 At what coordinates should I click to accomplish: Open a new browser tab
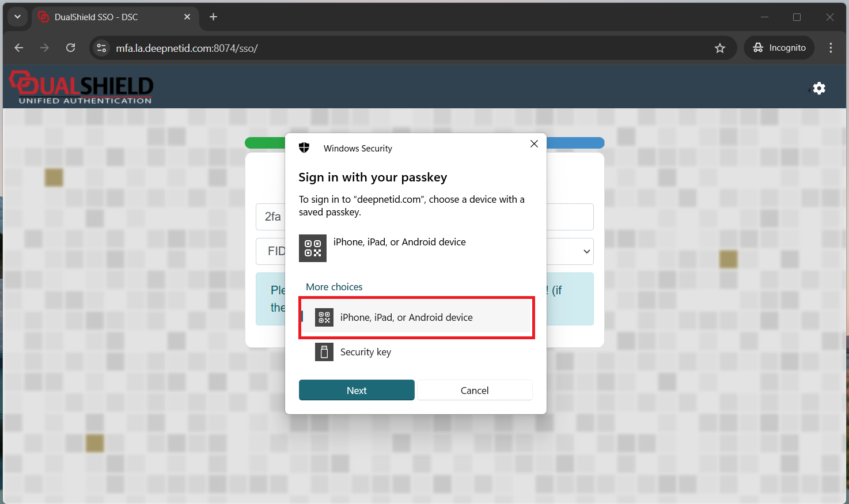[x=213, y=17]
